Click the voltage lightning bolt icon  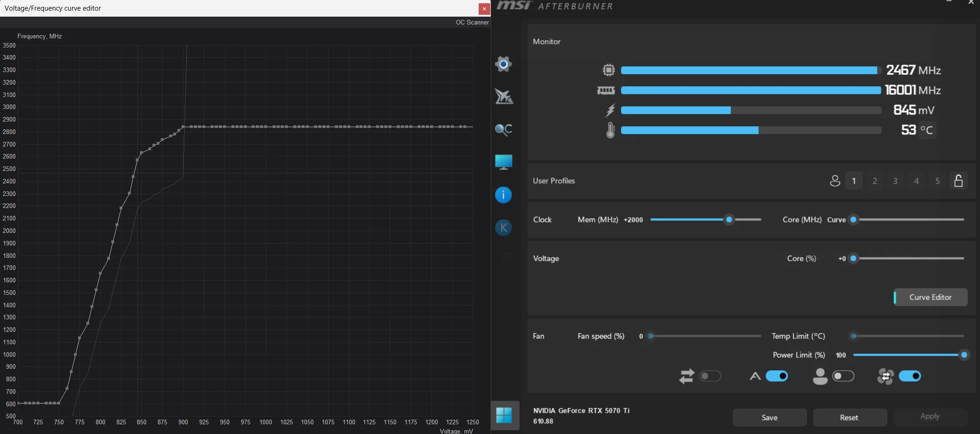(x=610, y=110)
